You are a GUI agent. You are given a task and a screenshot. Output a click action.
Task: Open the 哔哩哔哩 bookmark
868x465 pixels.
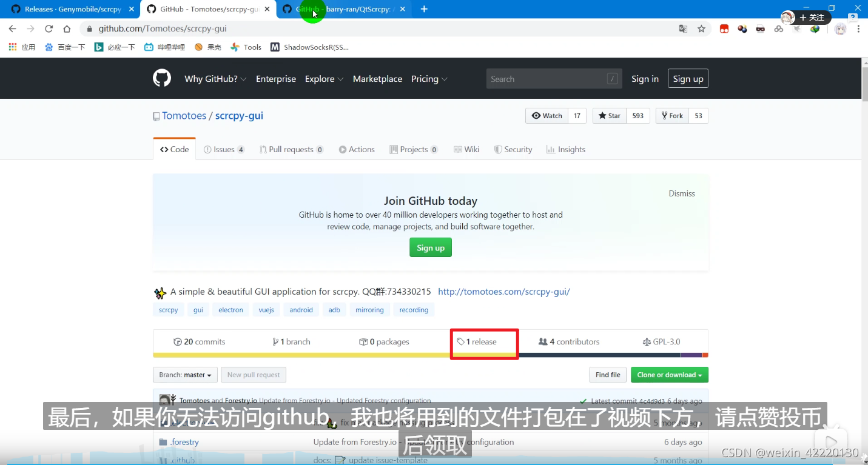coord(164,47)
